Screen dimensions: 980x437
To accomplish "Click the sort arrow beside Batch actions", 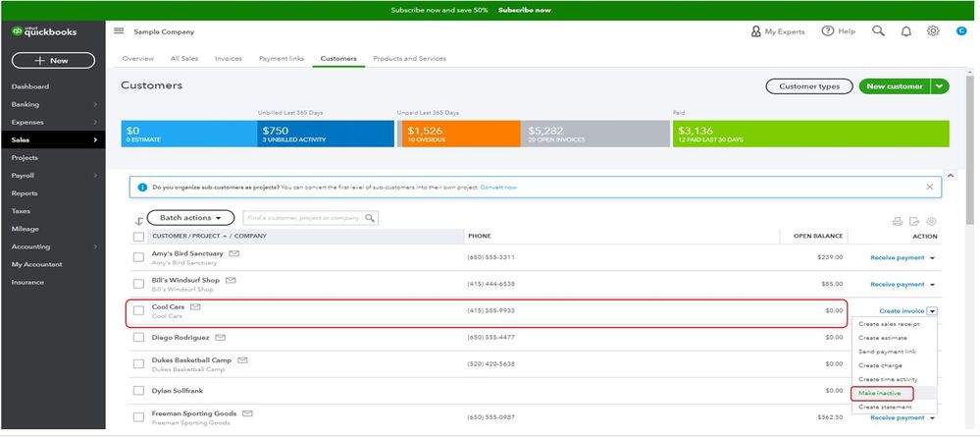I will 138,221.
